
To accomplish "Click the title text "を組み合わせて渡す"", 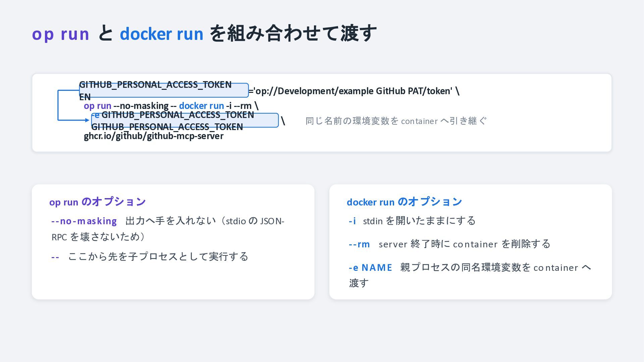I will pos(293,34).
